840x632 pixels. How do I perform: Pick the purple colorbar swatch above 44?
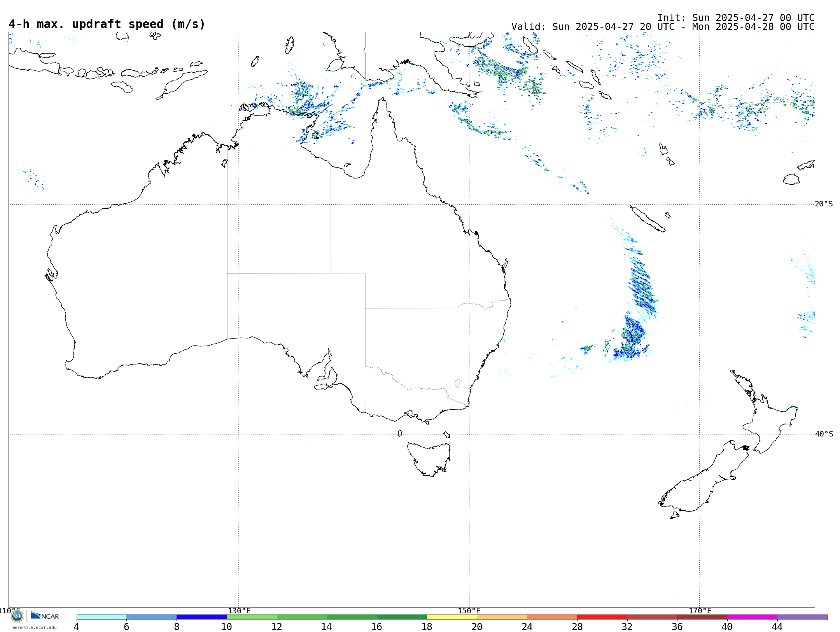click(x=803, y=617)
